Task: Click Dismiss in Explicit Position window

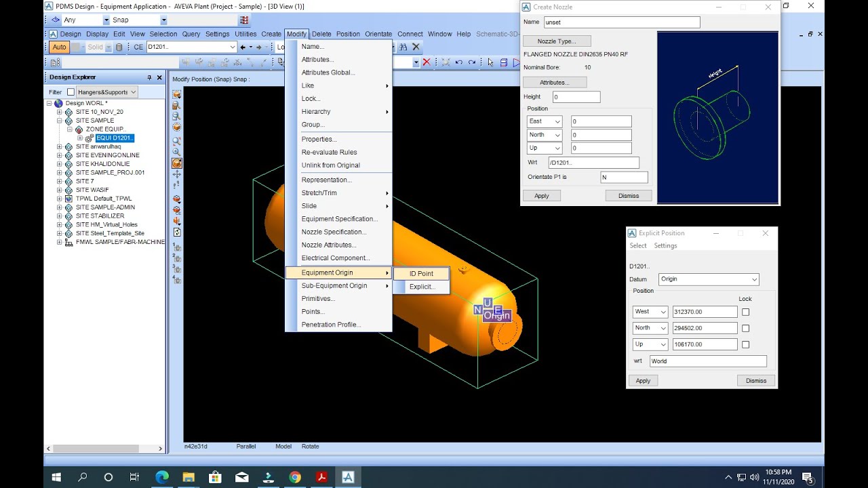Action: point(755,381)
